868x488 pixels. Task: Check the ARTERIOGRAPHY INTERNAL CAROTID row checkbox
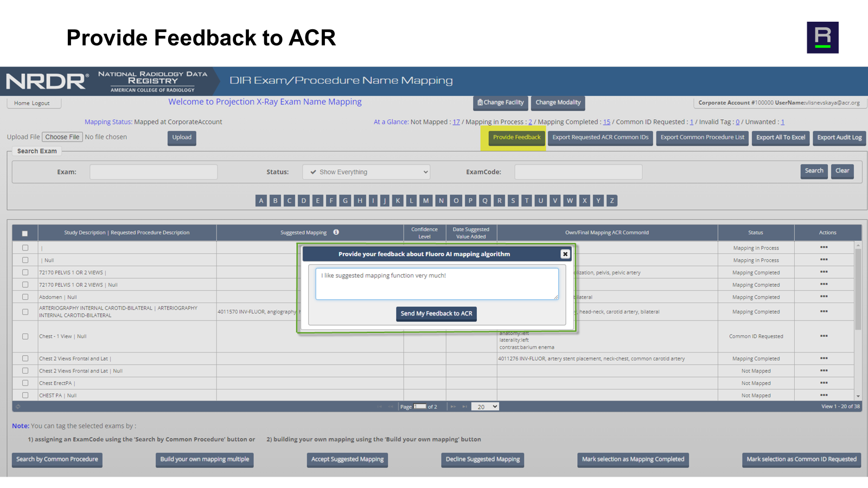[25, 312]
